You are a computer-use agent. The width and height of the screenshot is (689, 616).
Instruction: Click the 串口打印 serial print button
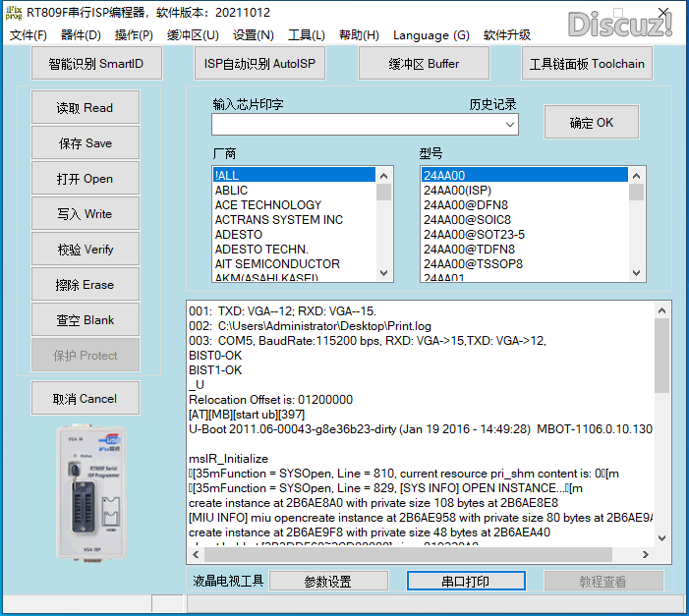(x=464, y=582)
